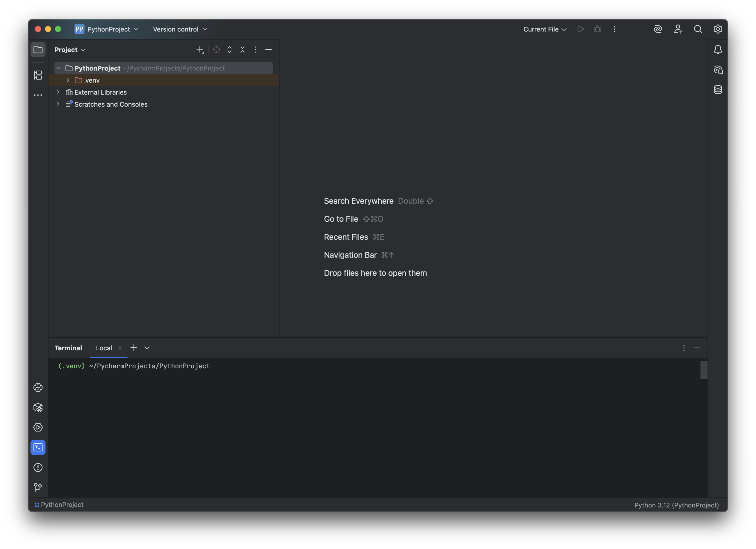Open the Git tool window

[x=38, y=487]
